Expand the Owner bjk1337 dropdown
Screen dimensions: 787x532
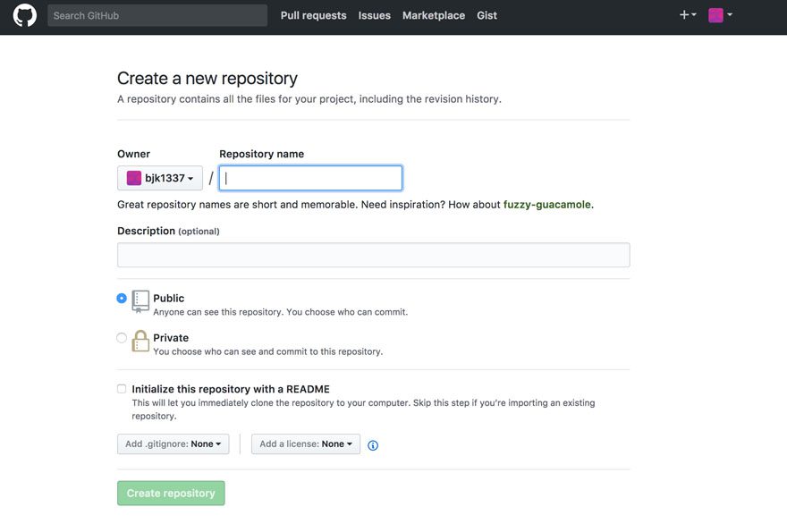coord(160,178)
